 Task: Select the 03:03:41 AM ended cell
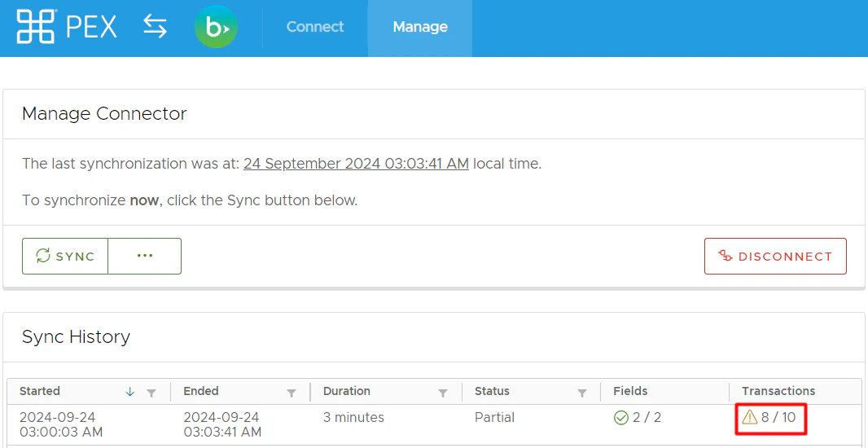pyautogui.click(x=222, y=424)
